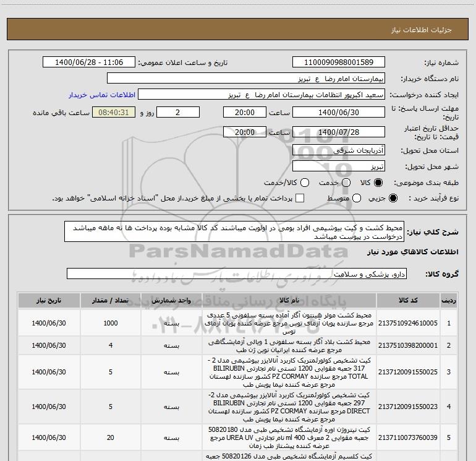Click the price validity date 1400/07/28 field

[x=339, y=132]
